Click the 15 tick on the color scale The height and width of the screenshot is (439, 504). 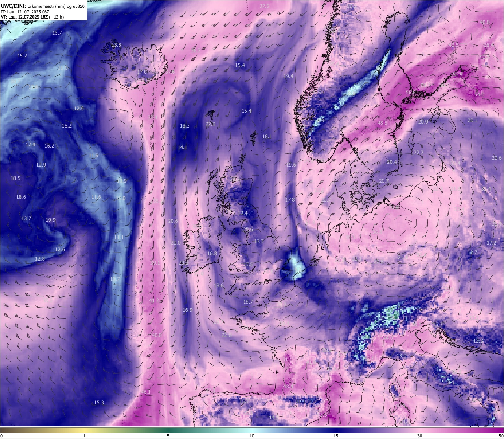tap(336, 436)
